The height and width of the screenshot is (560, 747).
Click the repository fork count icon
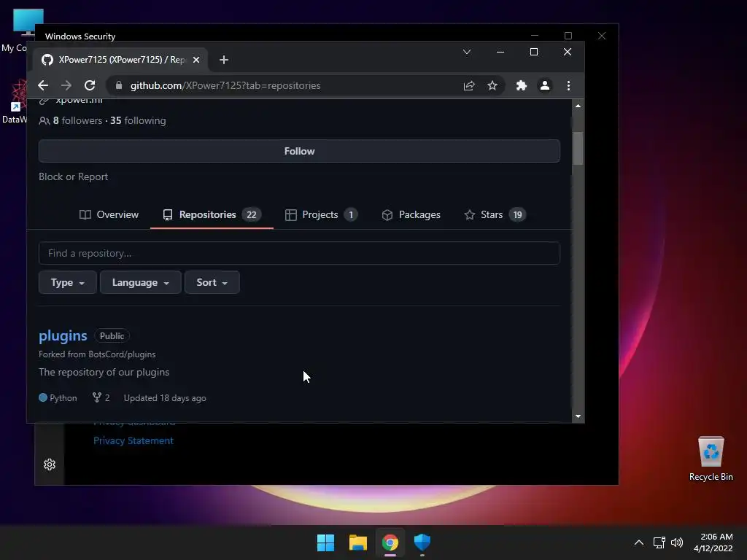click(97, 397)
